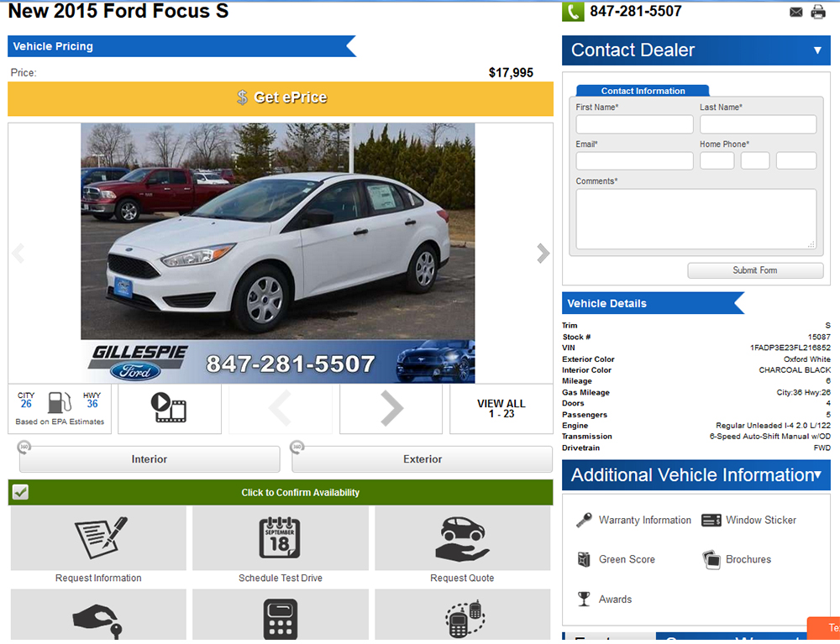Click the price $17,995

click(511, 73)
